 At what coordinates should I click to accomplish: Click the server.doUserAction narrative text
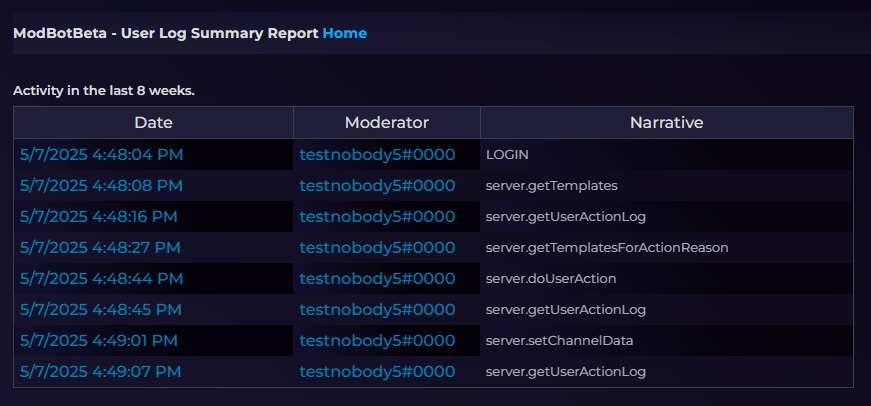click(x=551, y=279)
